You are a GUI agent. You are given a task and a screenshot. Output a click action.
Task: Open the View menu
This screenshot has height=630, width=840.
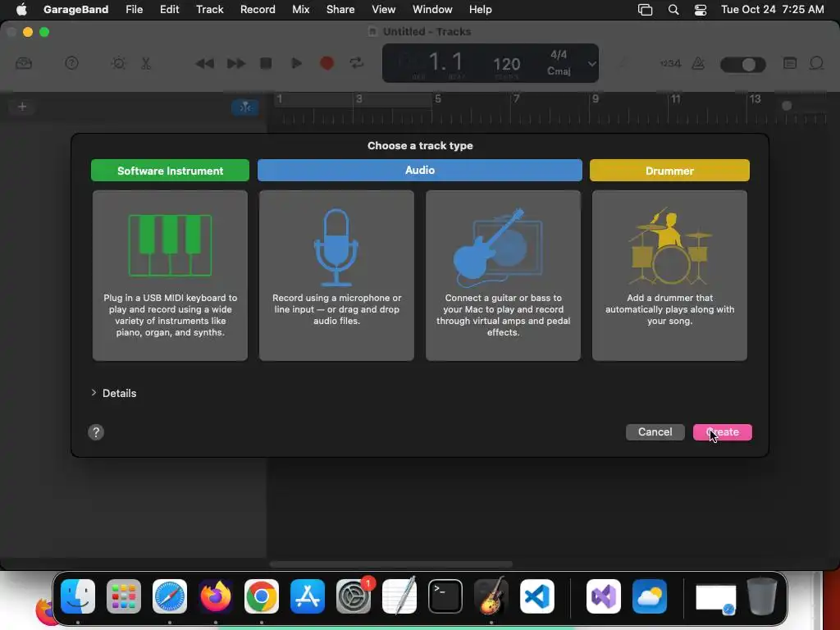pyautogui.click(x=384, y=10)
